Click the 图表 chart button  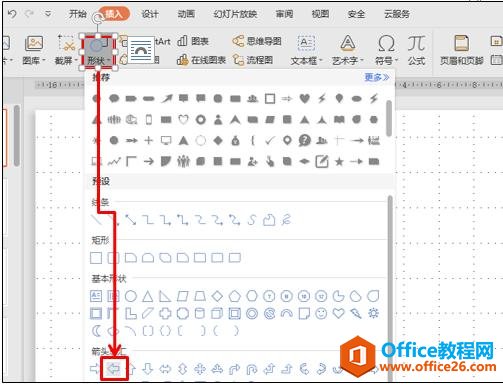[x=193, y=41]
